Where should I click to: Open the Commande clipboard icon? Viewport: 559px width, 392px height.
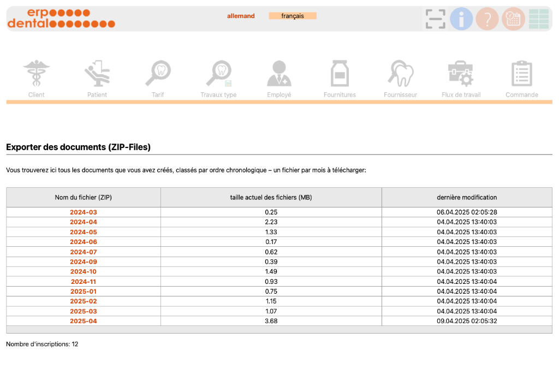coord(522,74)
